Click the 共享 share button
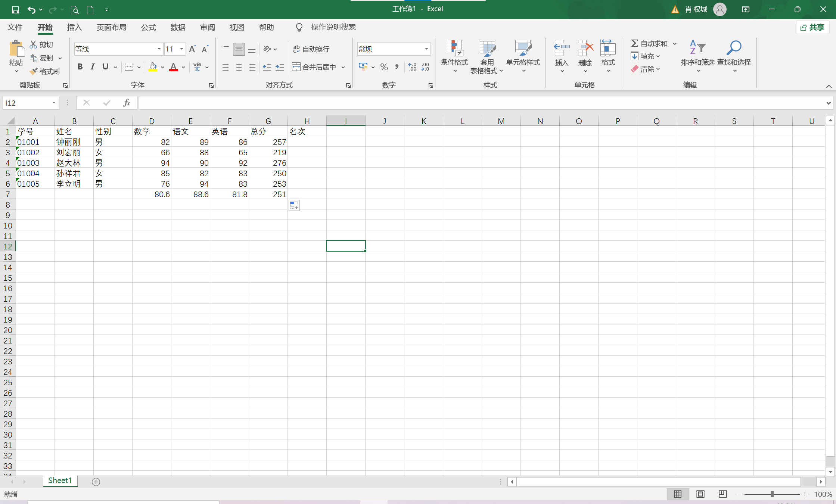 pyautogui.click(x=812, y=27)
